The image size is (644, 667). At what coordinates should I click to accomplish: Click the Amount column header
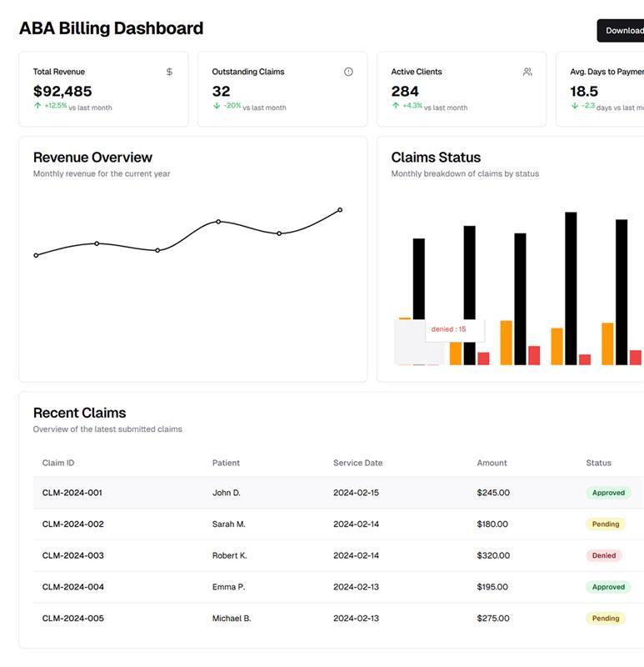click(x=492, y=463)
